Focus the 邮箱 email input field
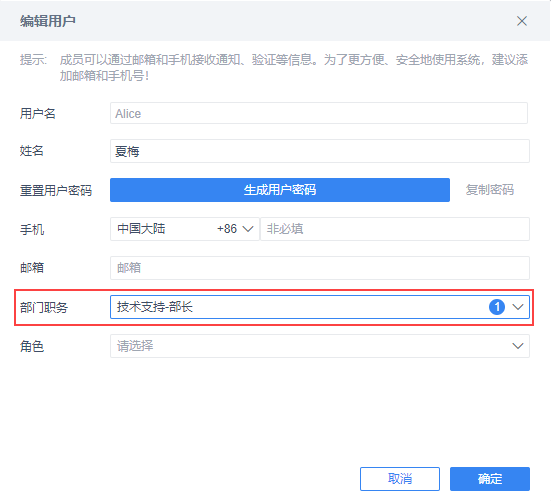Viewport: 551px width, 501px height. tap(320, 268)
